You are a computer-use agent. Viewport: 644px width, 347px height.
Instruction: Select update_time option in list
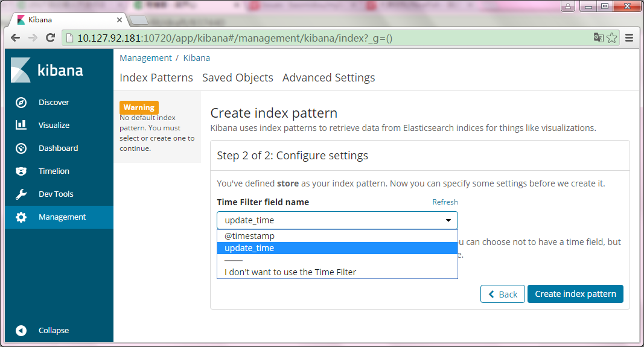(x=337, y=248)
